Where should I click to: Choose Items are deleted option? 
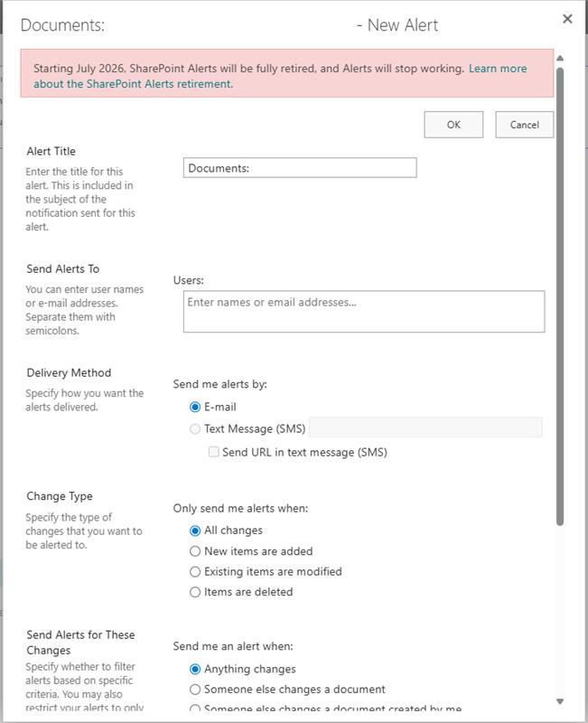click(x=195, y=592)
